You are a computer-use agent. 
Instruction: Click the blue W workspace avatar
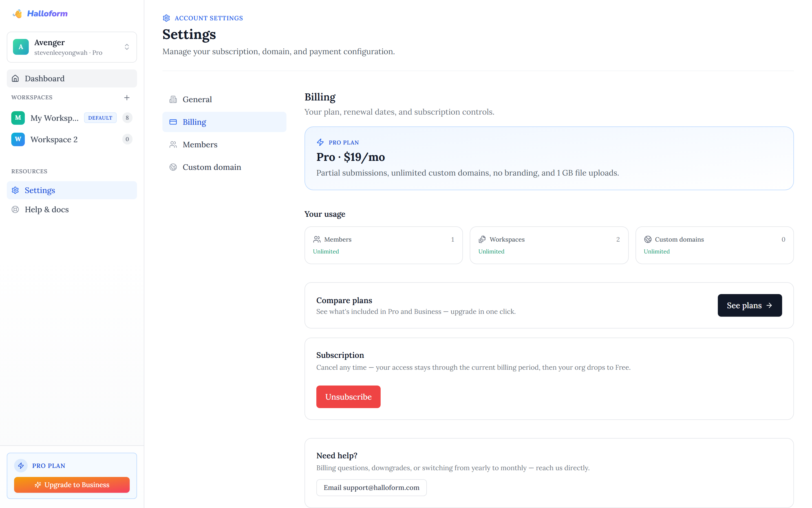coord(18,139)
